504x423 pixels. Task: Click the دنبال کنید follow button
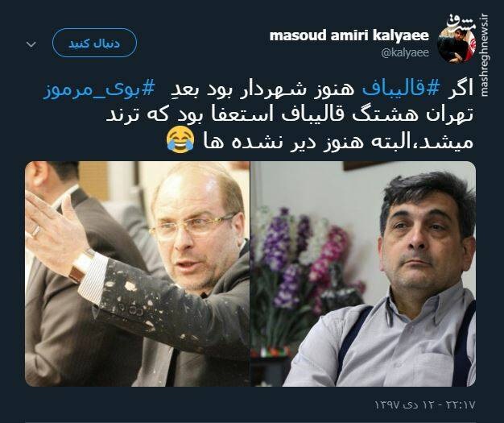pyautogui.click(x=94, y=43)
